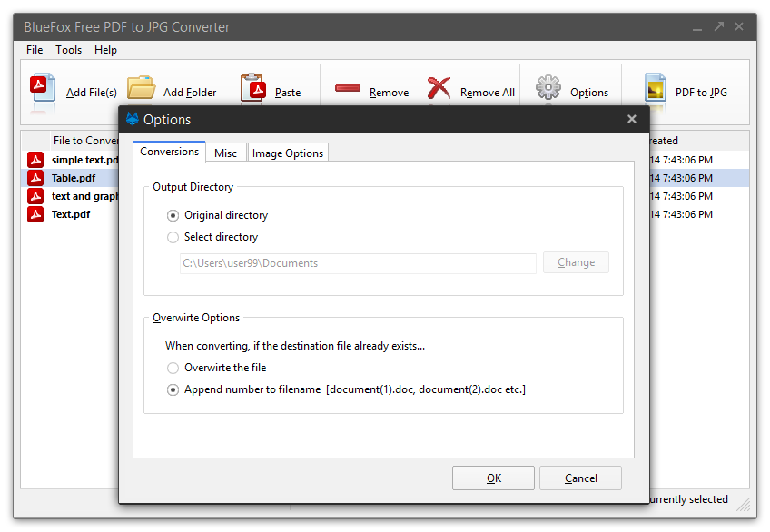The image size is (770, 532).
Task: Close the Options dialog with X
Action: coord(631,119)
